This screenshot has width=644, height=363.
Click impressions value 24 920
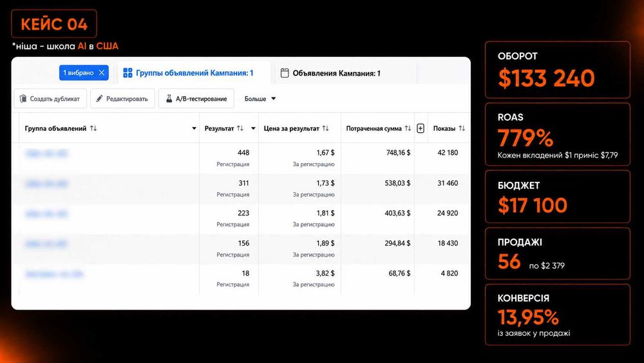coord(448,213)
